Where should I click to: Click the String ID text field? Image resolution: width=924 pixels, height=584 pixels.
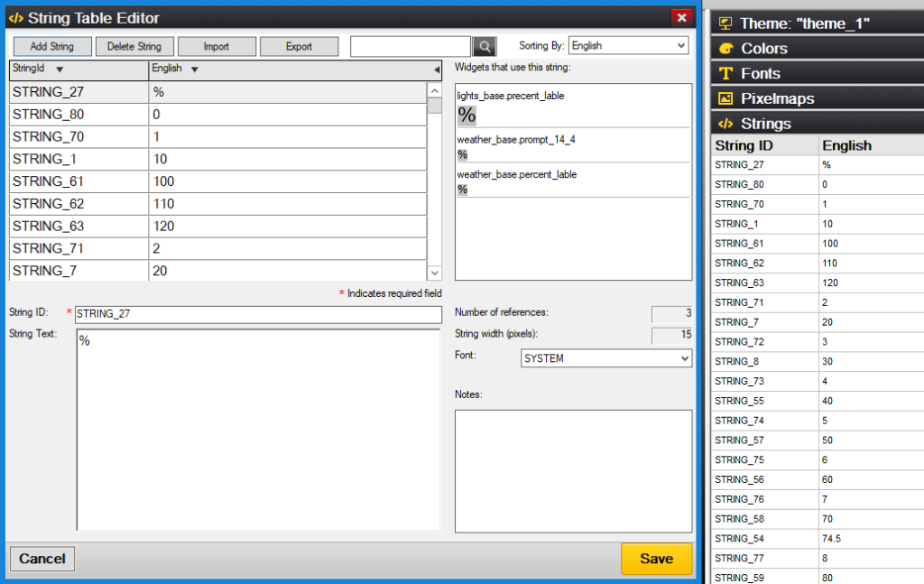(258, 314)
